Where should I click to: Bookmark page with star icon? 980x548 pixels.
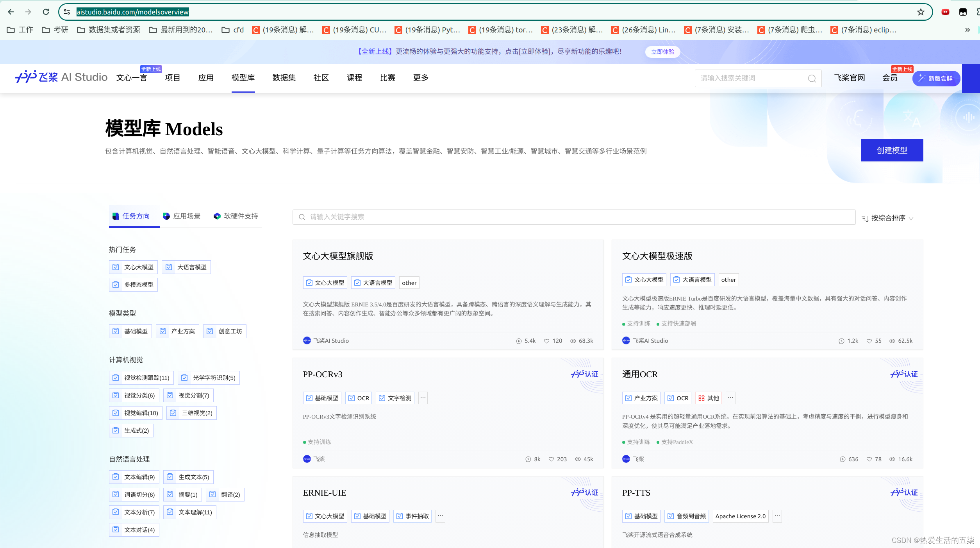(921, 12)
